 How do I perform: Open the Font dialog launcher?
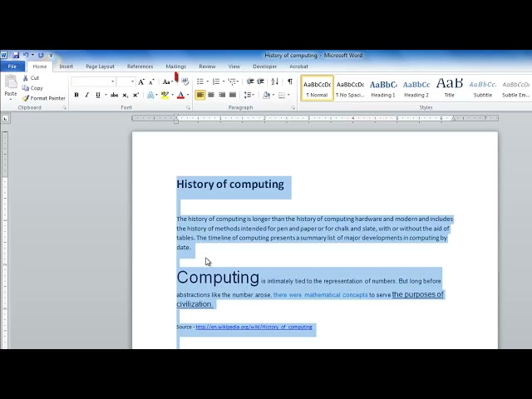pos(188,107)
